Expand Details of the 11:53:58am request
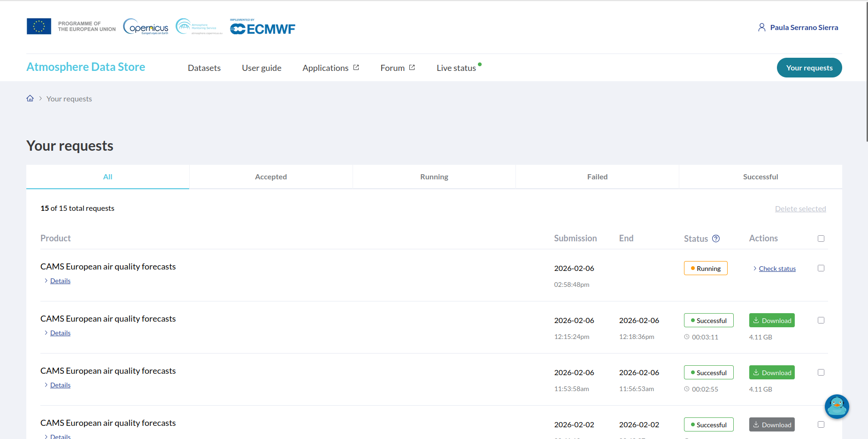The image size is (868, 439). point(60,385)
